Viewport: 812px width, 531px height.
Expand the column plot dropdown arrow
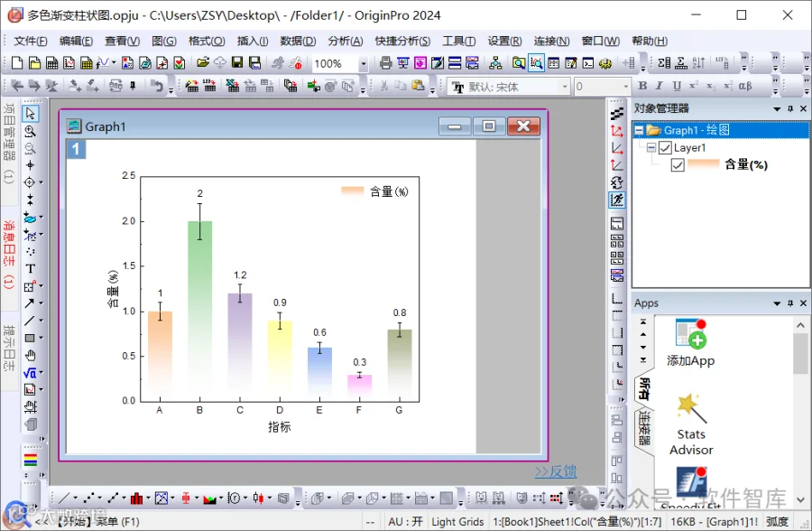tap(148, 498)
